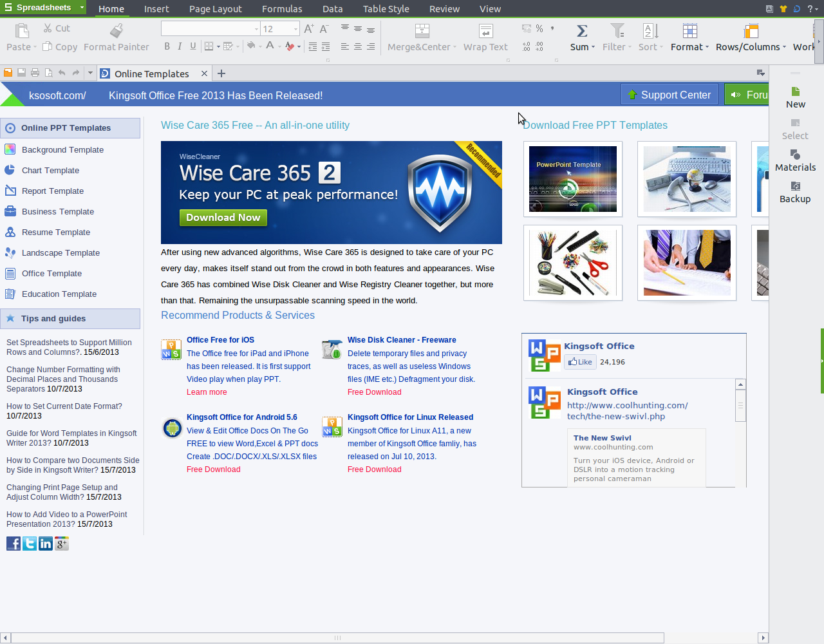This screenshot has height=644, width=824.
Task: Click the undo arrow icon
Action: 62,73
